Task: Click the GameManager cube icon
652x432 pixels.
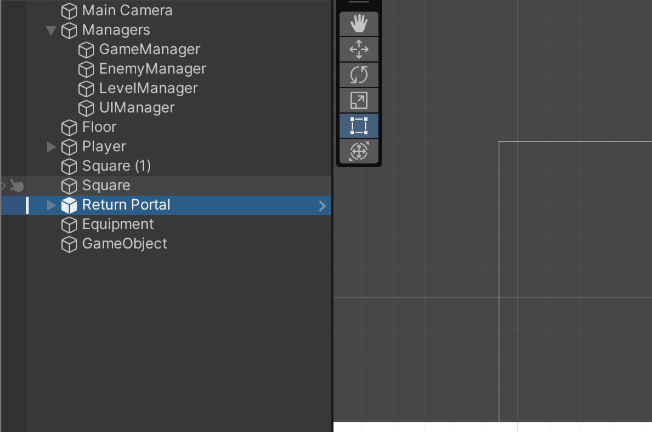Action: (86, 50)
